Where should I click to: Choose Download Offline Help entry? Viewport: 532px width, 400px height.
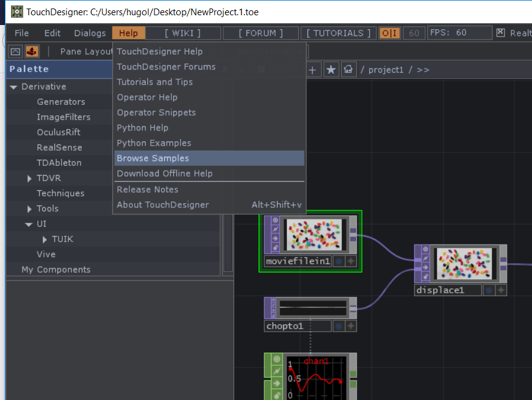coord(209,174)
